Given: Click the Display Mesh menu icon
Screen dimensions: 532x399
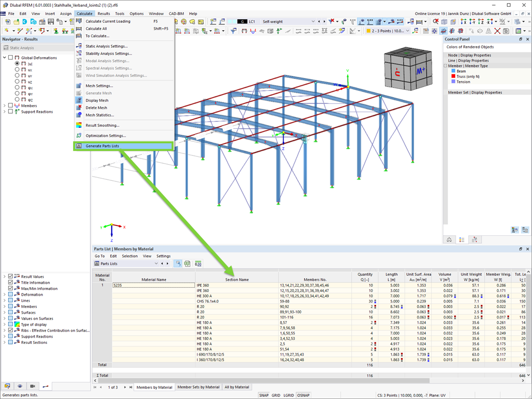Looking at the screenshot, I should (79, 100).
